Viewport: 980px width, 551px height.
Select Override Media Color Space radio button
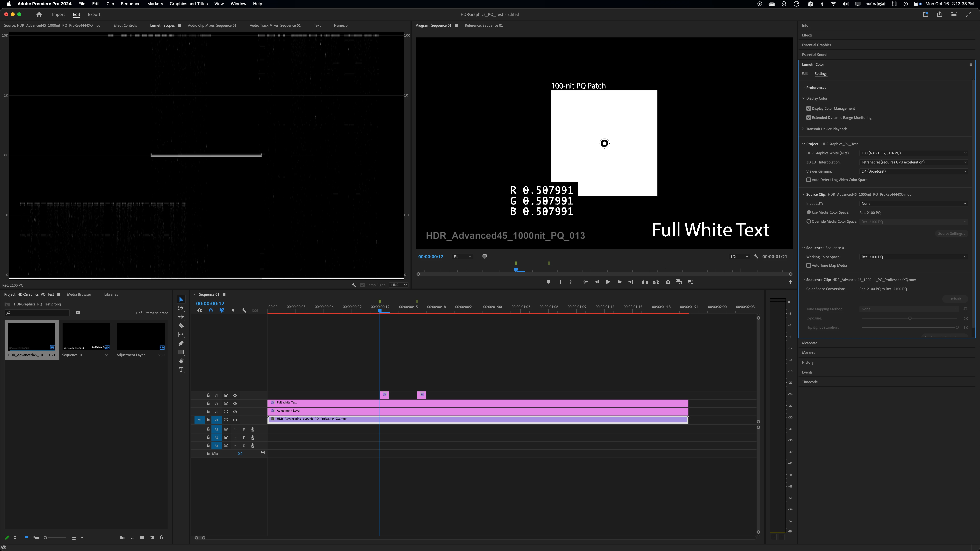click(x=808, y=221)
